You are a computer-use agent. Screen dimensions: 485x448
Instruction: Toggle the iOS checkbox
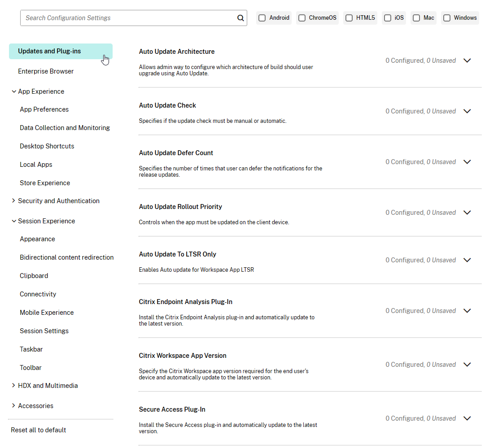point(388,18)
